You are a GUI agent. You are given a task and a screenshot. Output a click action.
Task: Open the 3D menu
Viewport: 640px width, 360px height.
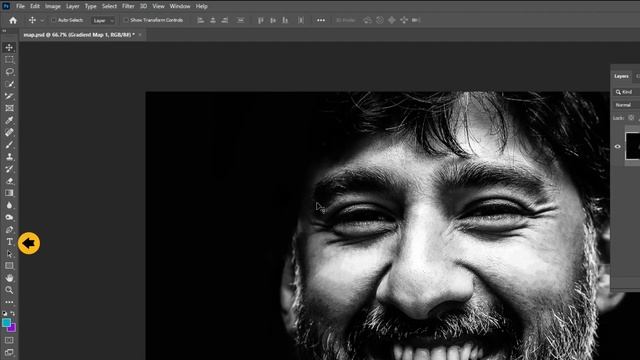point(143,6)
